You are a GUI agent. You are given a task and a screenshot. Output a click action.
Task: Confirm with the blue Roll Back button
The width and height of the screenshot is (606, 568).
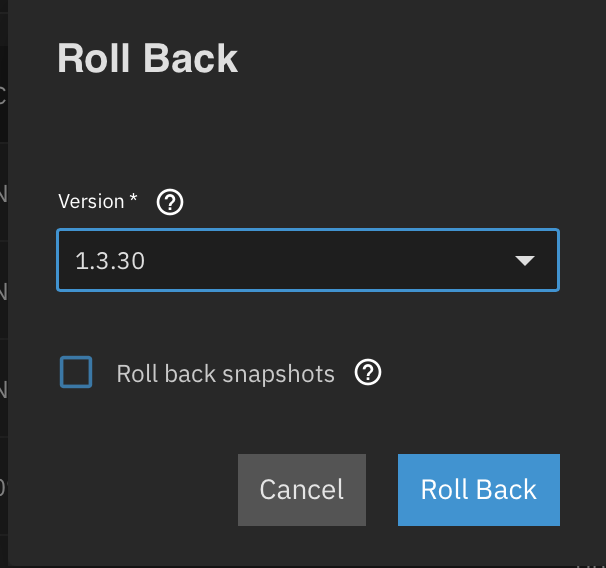pyautogui.click(x=478, y=490)
